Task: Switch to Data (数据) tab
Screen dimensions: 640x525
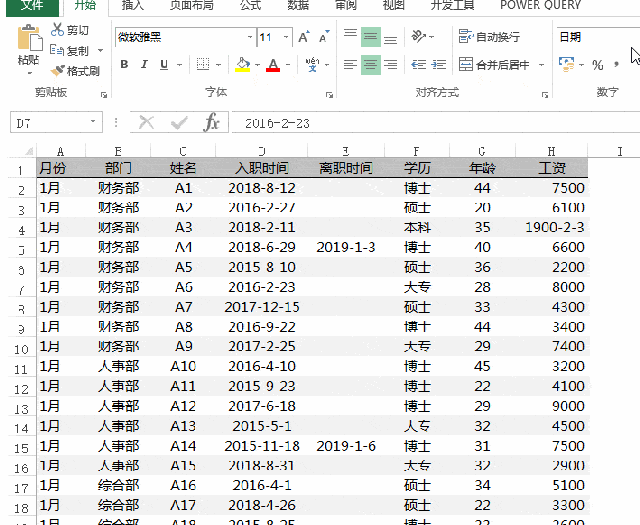Action: tap(298, 5)
